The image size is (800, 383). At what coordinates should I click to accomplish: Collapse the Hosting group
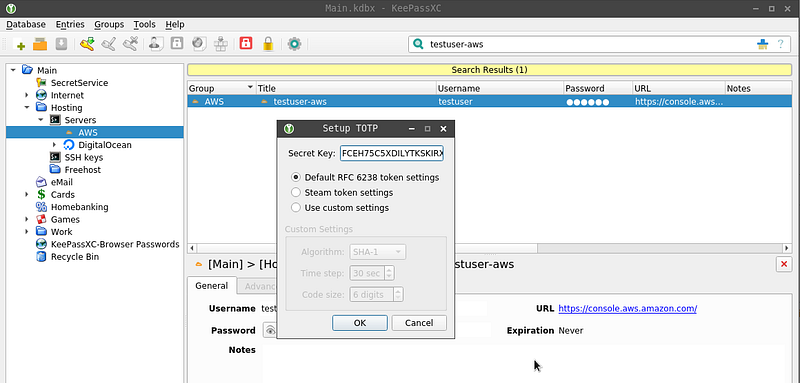[x=27, y=108]
